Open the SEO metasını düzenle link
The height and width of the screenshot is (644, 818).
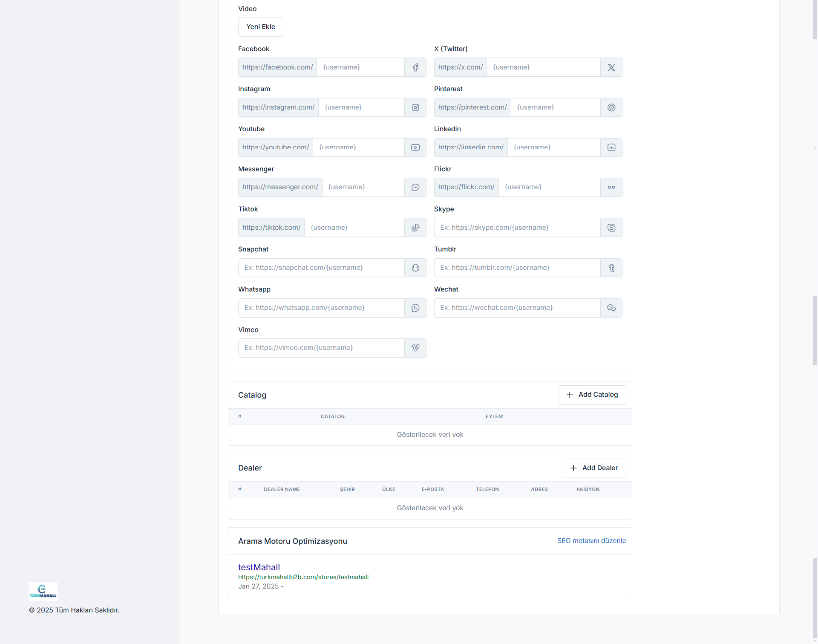(x=591, y=540)
